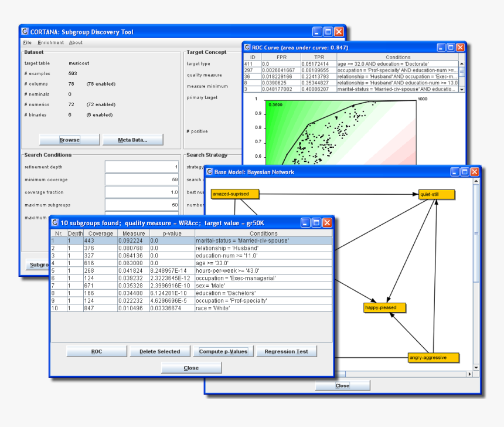Click the Compute p-Values button

[x=223, y=351]
